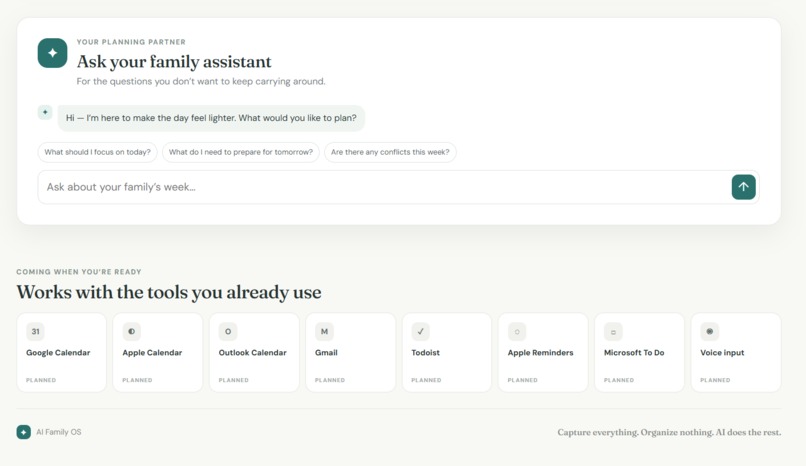Choose 'What should I focus on today?' suggestion

point(97,152)
